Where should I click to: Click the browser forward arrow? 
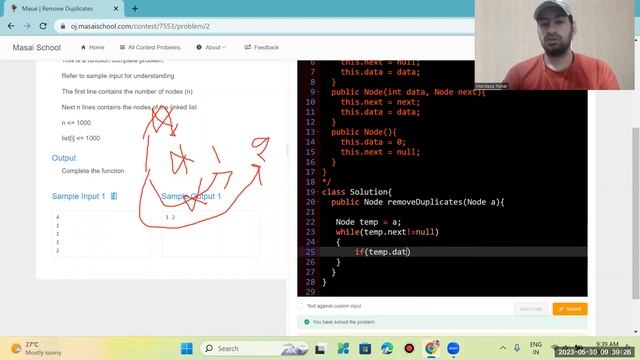coord(27,26)
